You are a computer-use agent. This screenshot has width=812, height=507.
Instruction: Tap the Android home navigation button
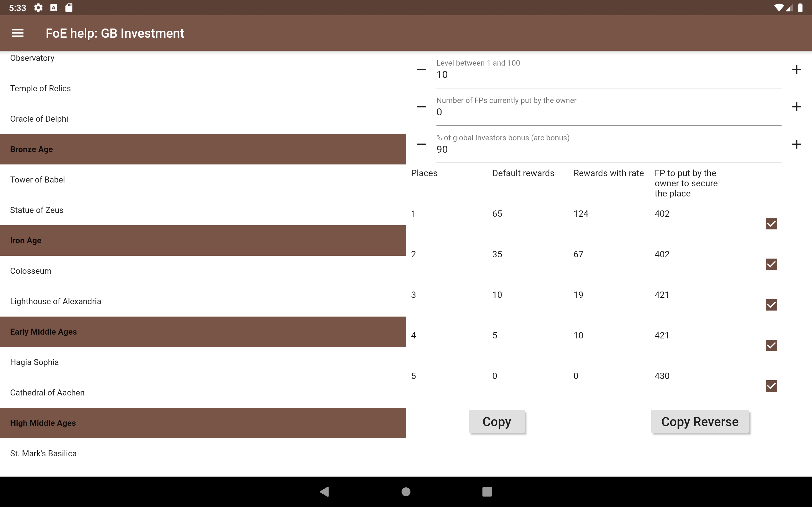(x=406, y=491)
